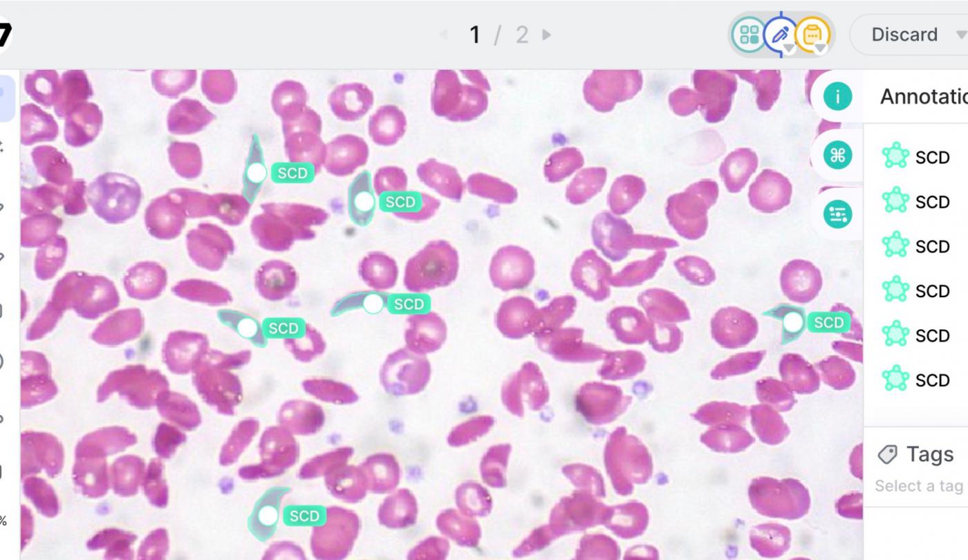This screenshot has height=560, width=968.
Task: Click the Select a tag input field
Action: click(x=920, y=486)
